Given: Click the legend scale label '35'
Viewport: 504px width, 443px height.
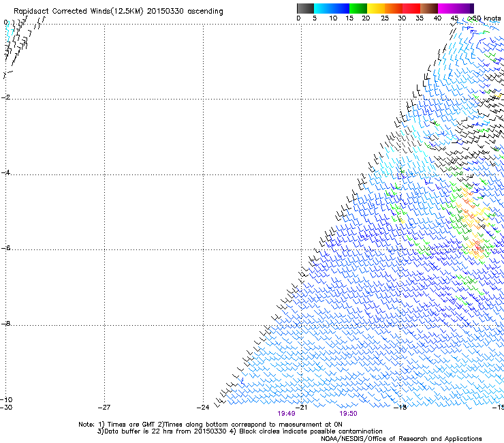Looking at the screenshot, I should tap(420, 18).
